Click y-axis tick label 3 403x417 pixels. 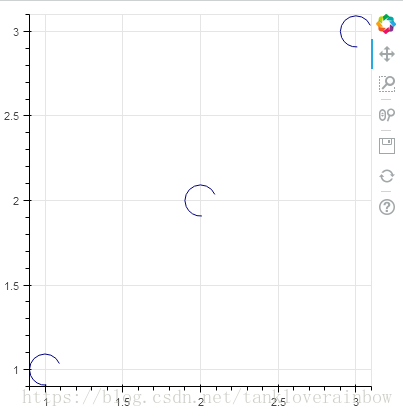(x=16, y=32)
